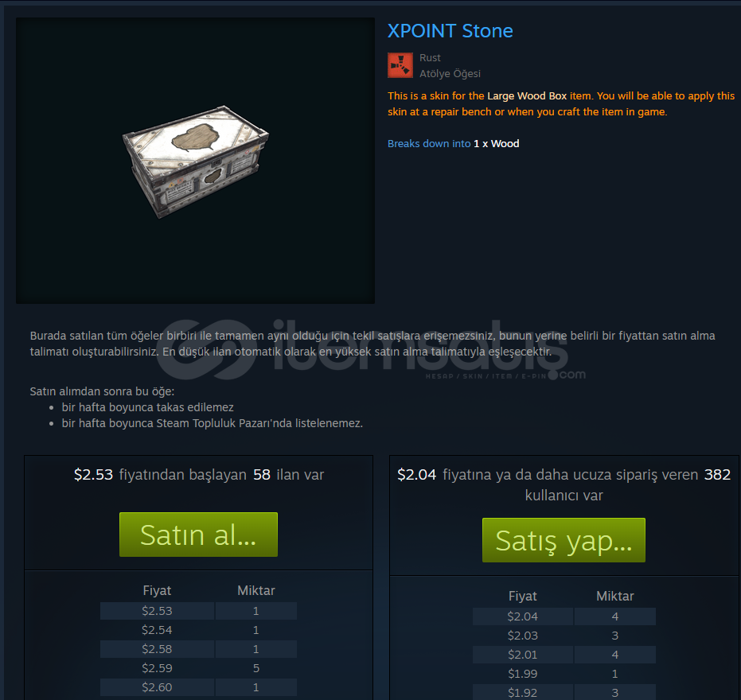
Task: Select the $2.58 listing row
Action: point(198,649)
